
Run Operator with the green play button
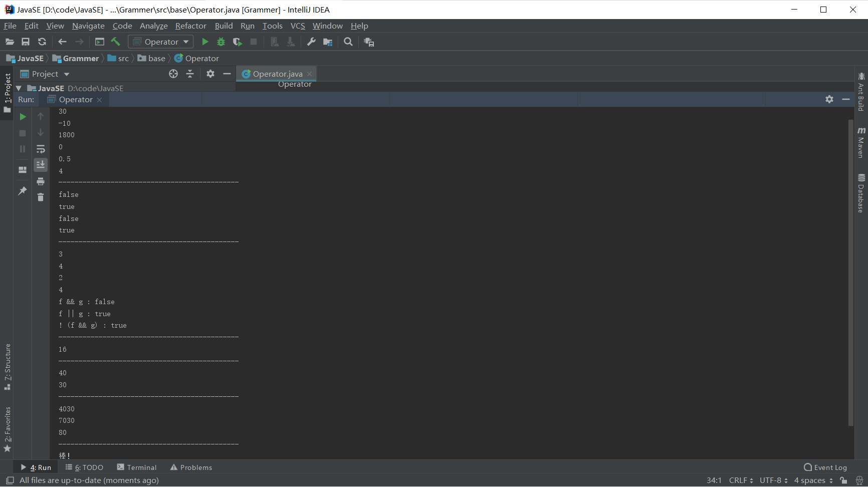pos(205,42)
